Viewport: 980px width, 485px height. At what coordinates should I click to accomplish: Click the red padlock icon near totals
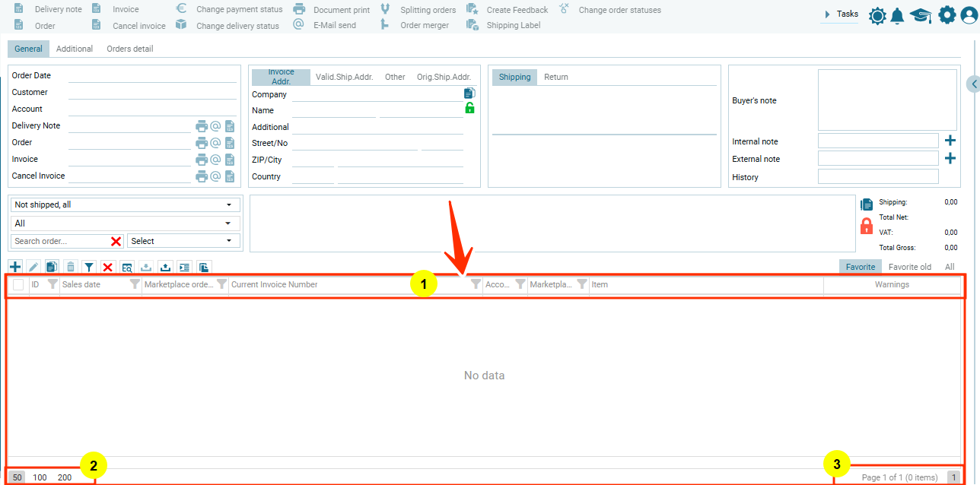point(866,226)
